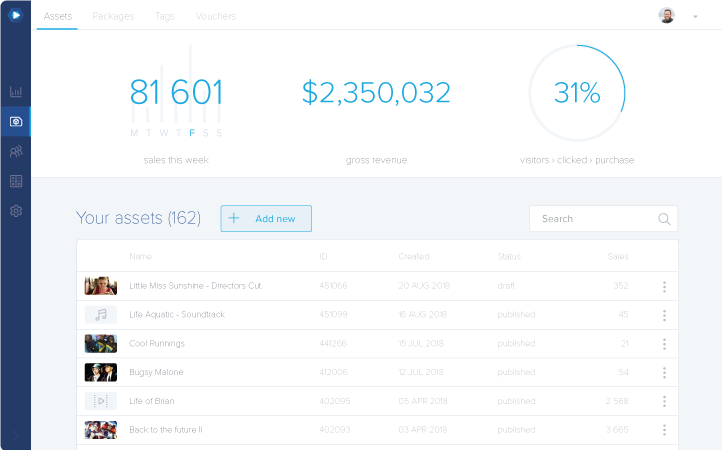
Task: Open the account dropdown arrow
Action: click(x=695, y=17)
